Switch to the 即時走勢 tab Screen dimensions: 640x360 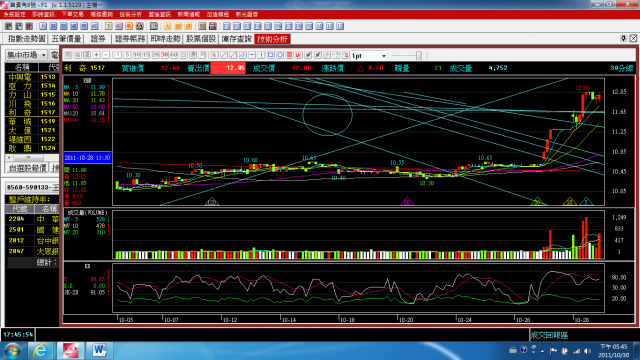pos(165,39)
